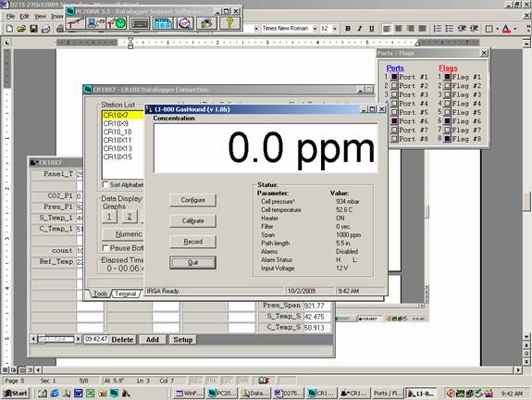Click the Font Color 'A' icon
The image size is (532, 400).
tap(506, 29)
